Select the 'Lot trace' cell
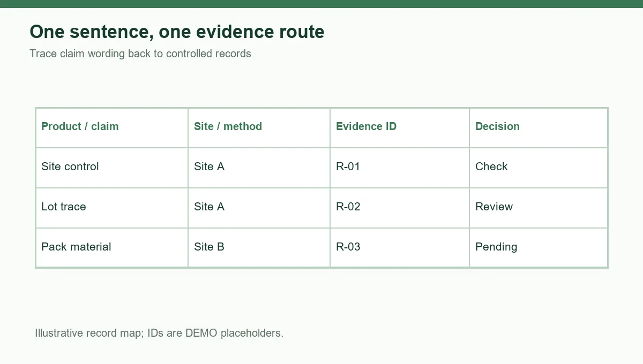Viewport: 643px width, 364px height. [112, 208]
